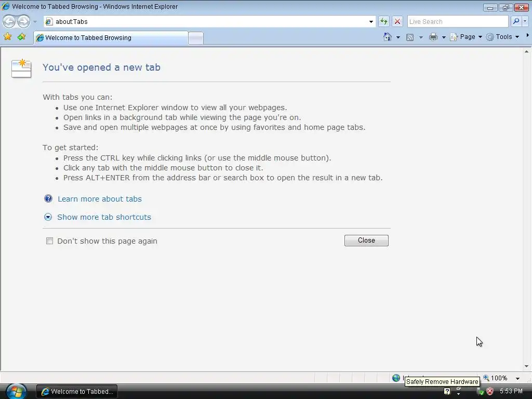Expand the address bar history dropdown

coord(371,22)
